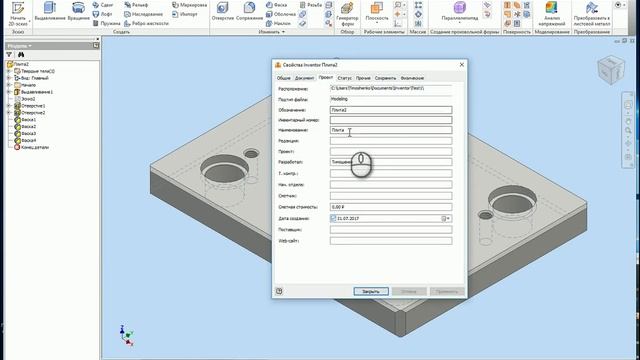Select the Вращение (Revolve) tool
This screenshot has width=640, height=360.
coord(78,12)
